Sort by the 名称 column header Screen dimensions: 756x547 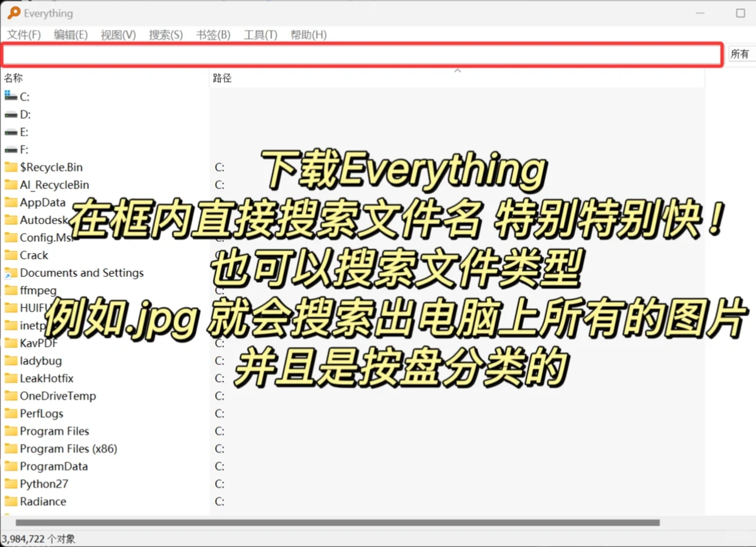(x=13, y=78)
